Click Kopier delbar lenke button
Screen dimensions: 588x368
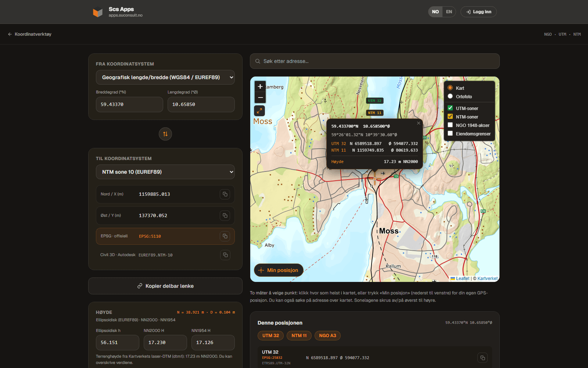pyautogui.click(x=165, y=286)
